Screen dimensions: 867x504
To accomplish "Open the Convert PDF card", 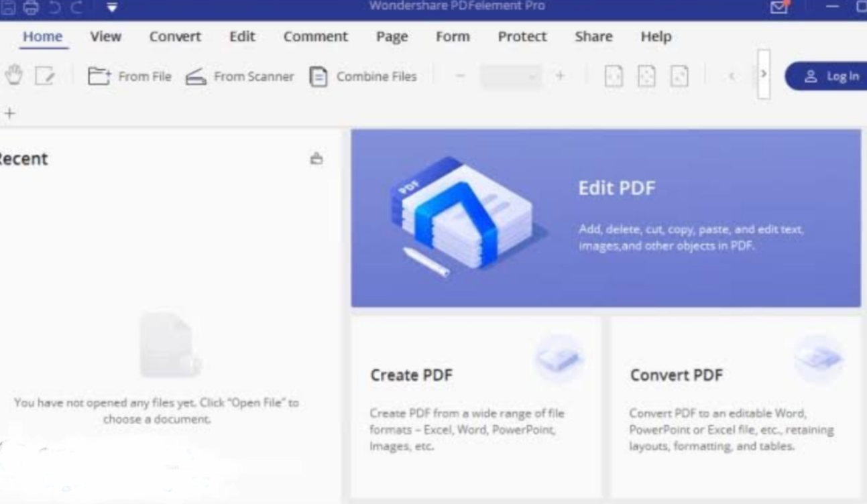I will (x=736, y=407).
